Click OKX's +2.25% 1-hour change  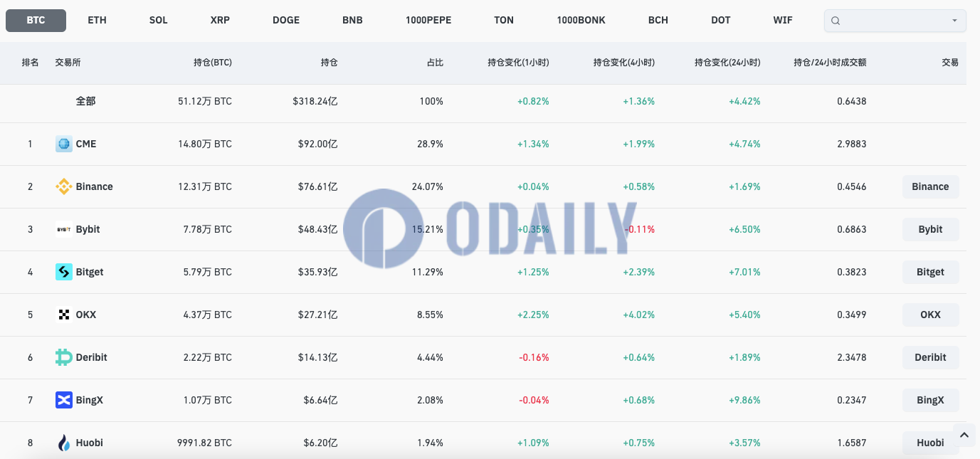(534, 315)
